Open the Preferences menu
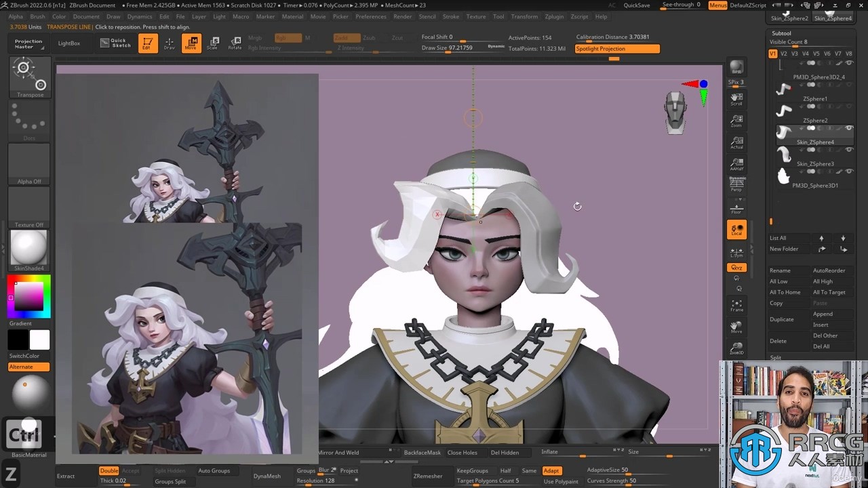868x488 pixels. [x=371, y=16]
